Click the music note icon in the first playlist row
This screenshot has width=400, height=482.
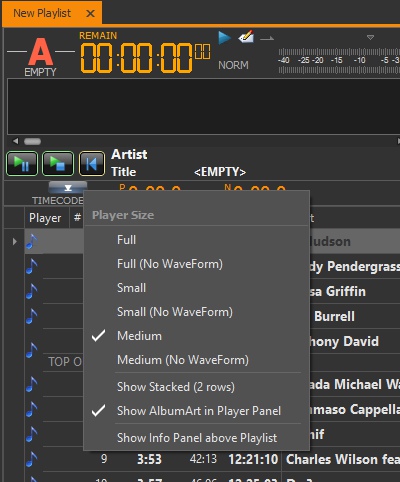[x=32, y=241]
